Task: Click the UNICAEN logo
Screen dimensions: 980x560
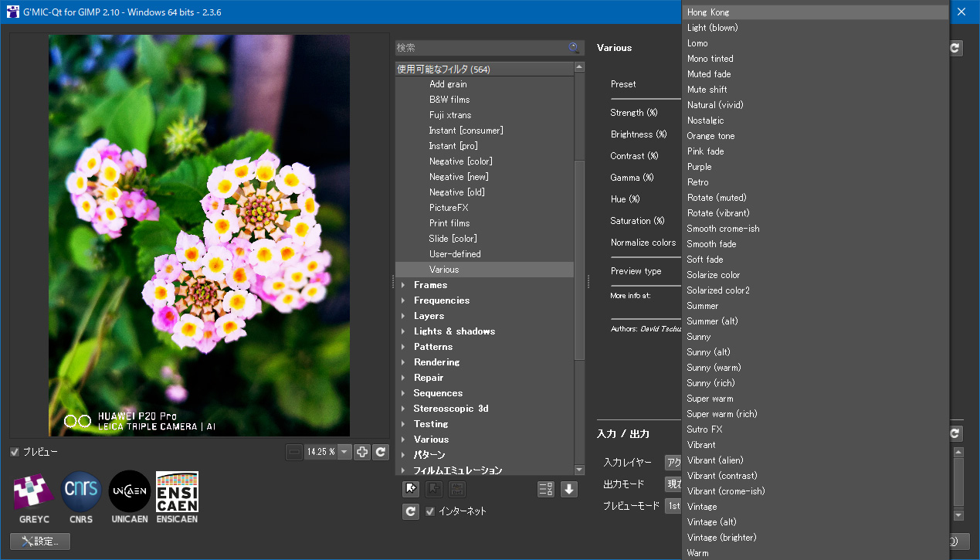Action: click(129, 497)
